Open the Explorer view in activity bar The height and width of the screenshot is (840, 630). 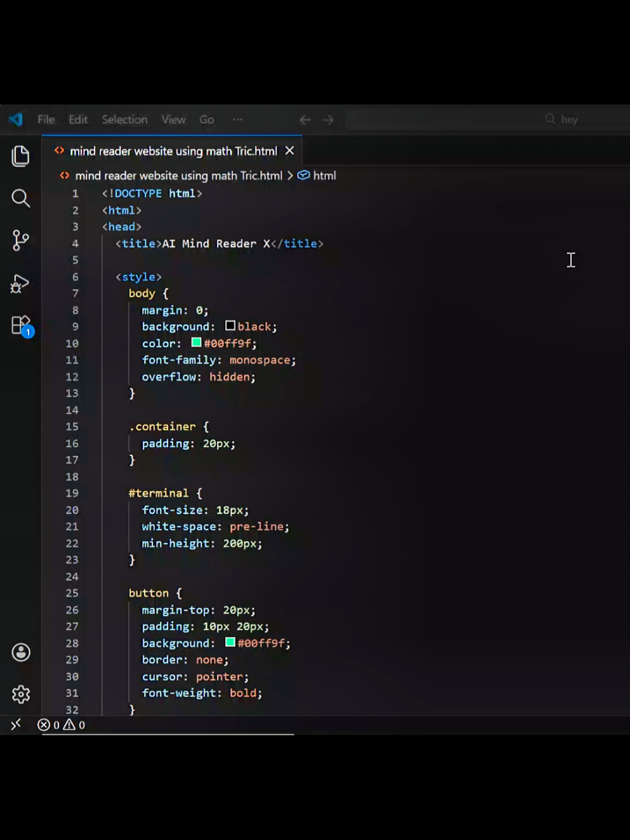(x=20, y=156)
